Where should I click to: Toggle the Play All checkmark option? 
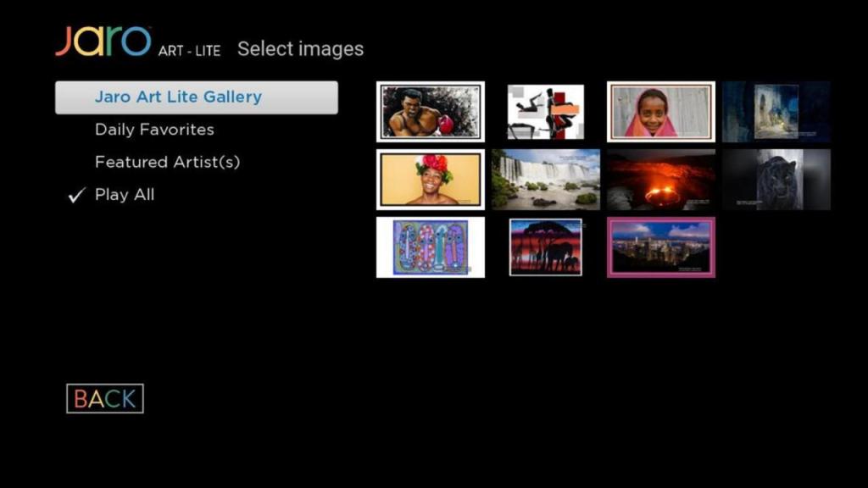[125, 195]
